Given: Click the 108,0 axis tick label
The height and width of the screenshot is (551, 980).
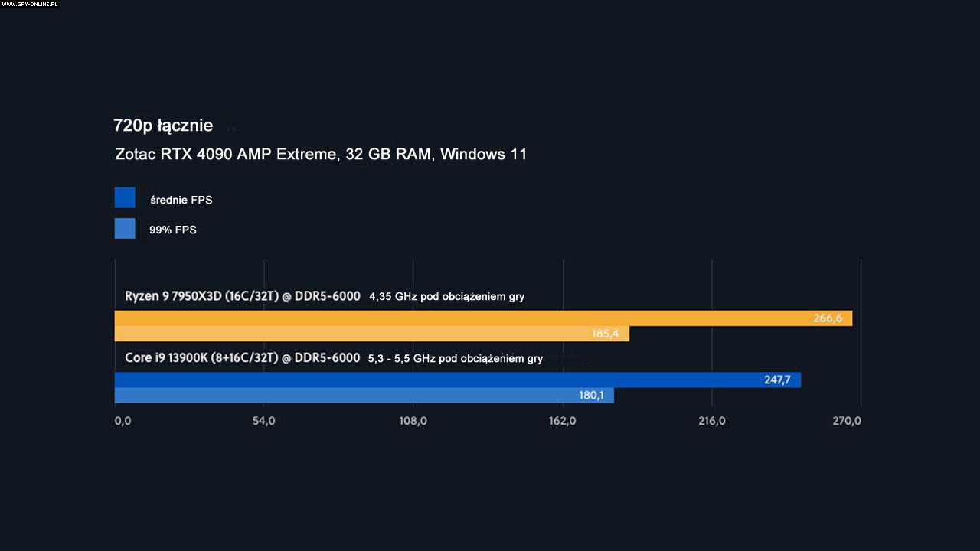Looking at the screenshot, I should pyautogui.click(x=413, y=421).
